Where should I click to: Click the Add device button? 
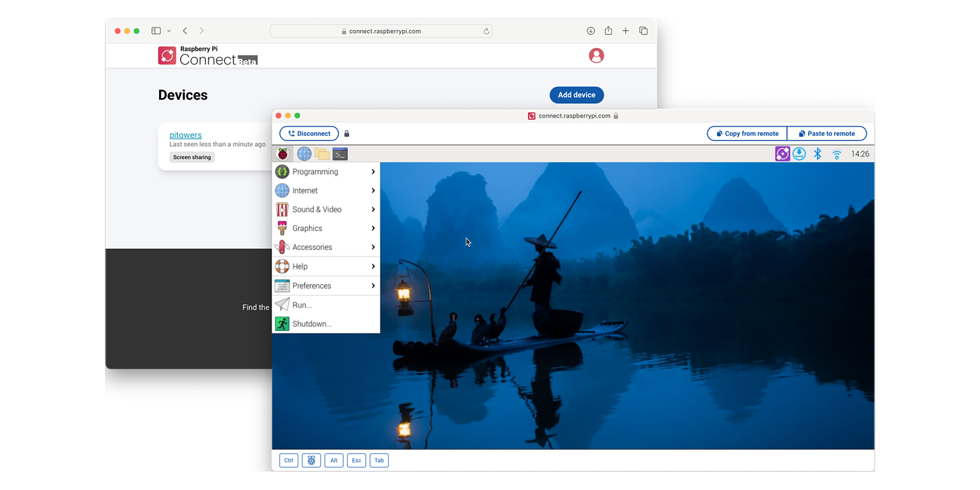(x=576, y=95)
